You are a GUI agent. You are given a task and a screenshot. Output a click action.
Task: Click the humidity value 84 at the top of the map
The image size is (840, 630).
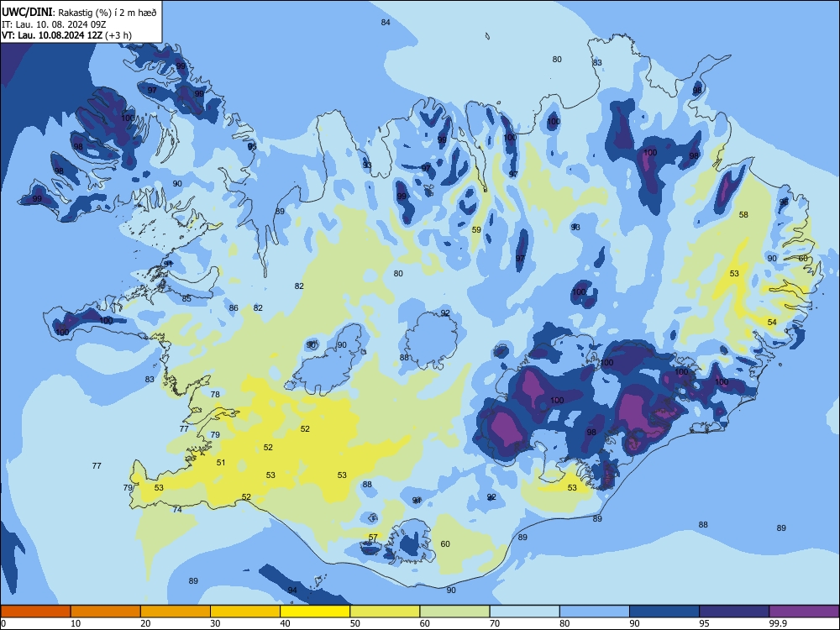tap(386, 22)
